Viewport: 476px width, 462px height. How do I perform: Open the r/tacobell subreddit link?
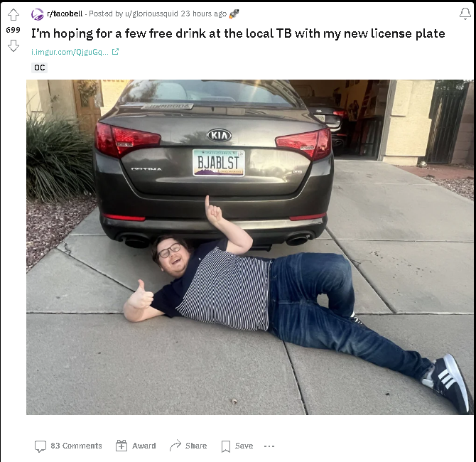tap(65, 14)
